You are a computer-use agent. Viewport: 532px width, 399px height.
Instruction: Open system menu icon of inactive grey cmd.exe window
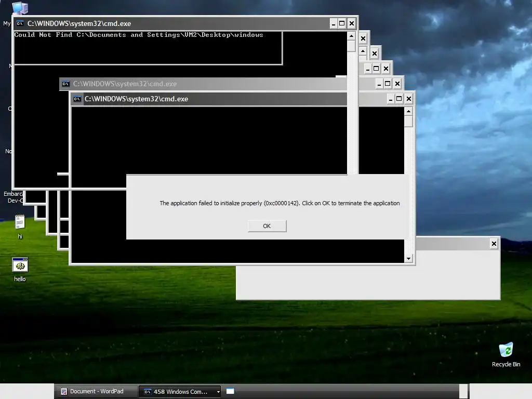click(66, 84)
